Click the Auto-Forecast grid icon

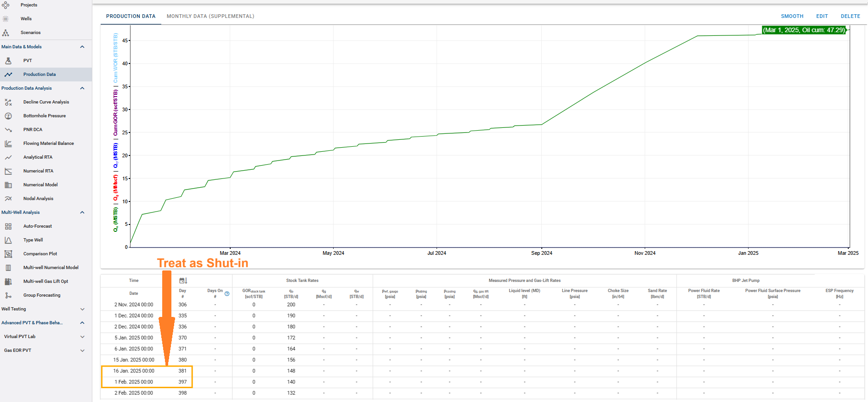[x=8, y=226]
